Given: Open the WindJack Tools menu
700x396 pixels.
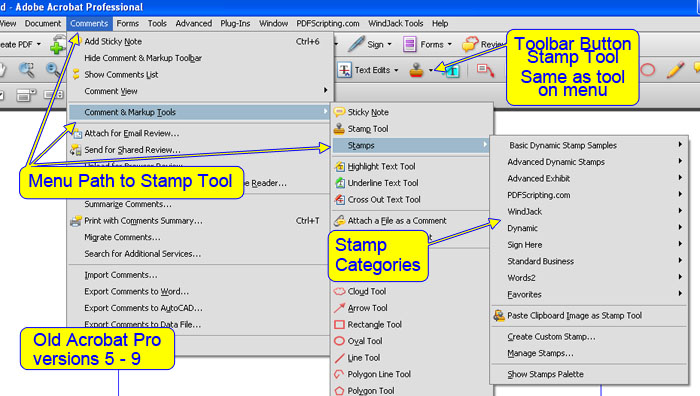Looking at the screenshot, I should point(395,23).
